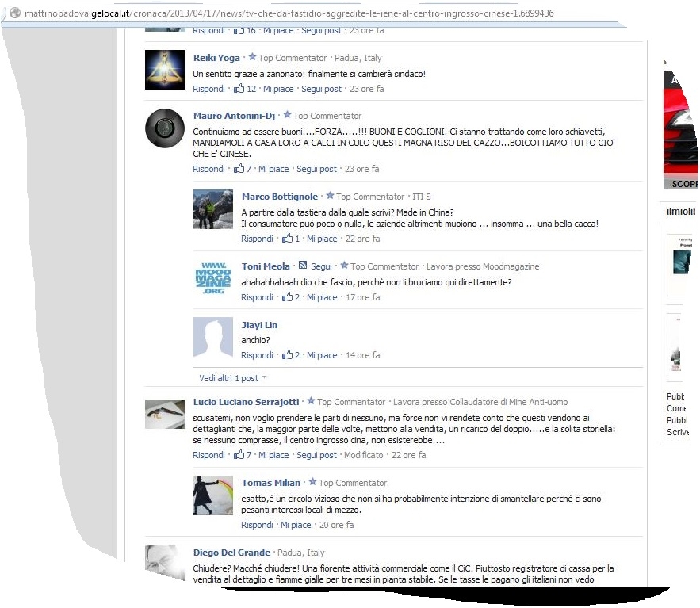
Task: Open Marco Bottignole's profile name link
Action: pos(279,197)
